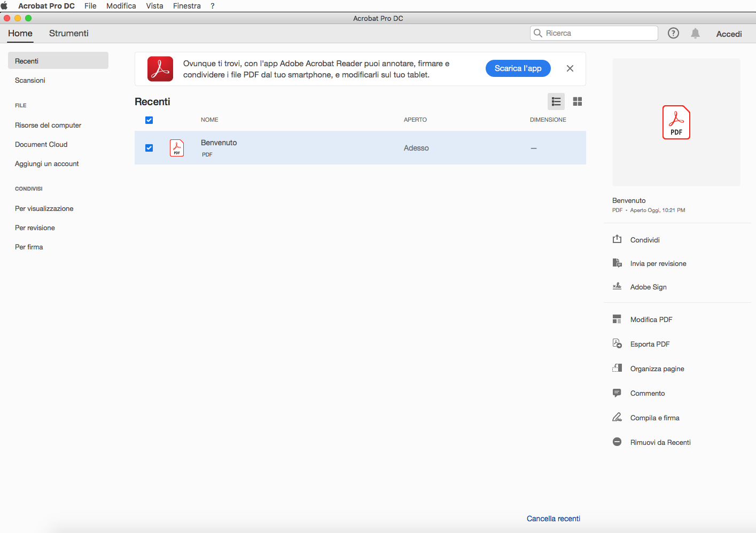The image size is (756, 533).
Task: Open the Vista menu
Action: pyautogui.click(x=154, y=6)
